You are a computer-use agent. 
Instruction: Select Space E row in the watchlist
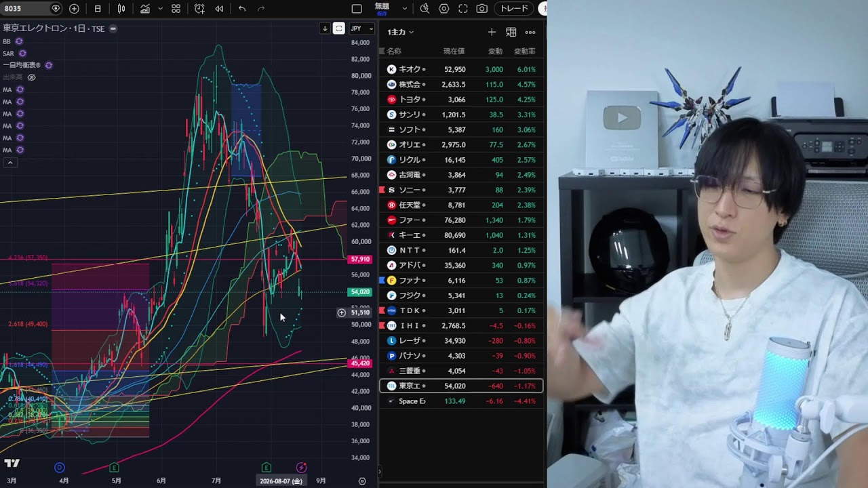click(x=461, y=401)
